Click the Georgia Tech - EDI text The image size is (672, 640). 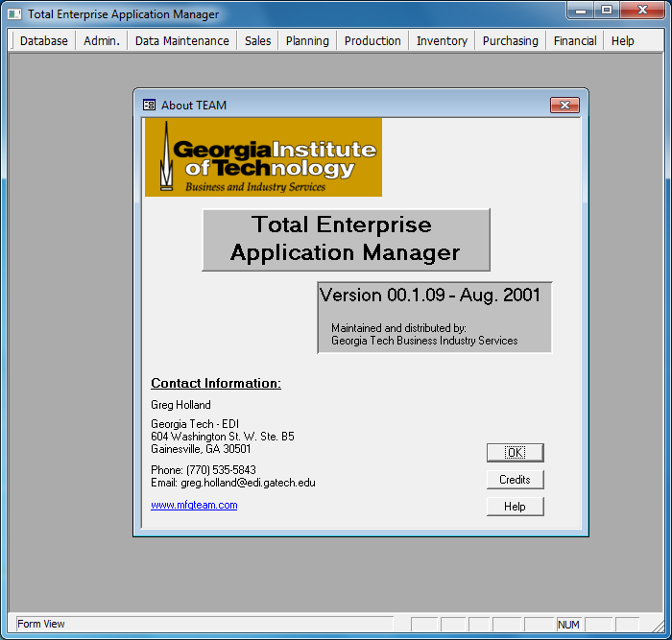pyautogui.click(x=195, y=424)
